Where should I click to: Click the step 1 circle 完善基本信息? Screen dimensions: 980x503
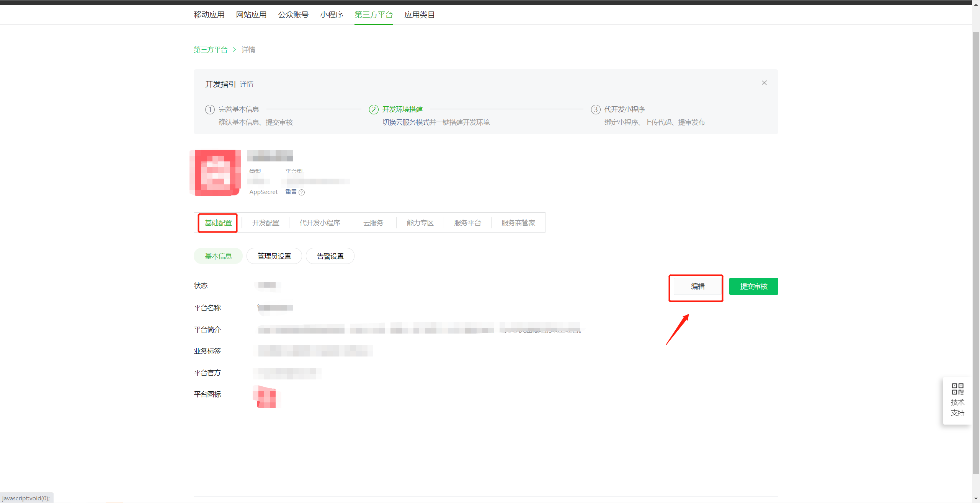tap(210, 110)
